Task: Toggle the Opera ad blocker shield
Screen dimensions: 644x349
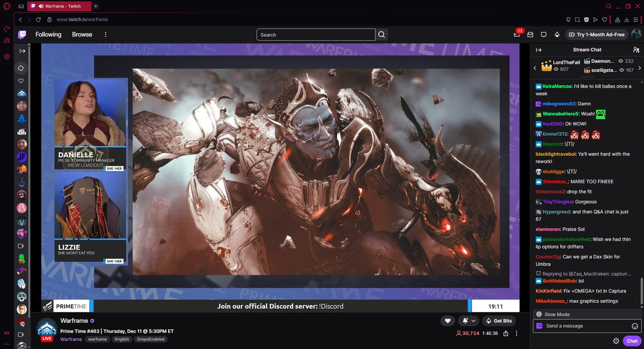Action: coord(586,19)
